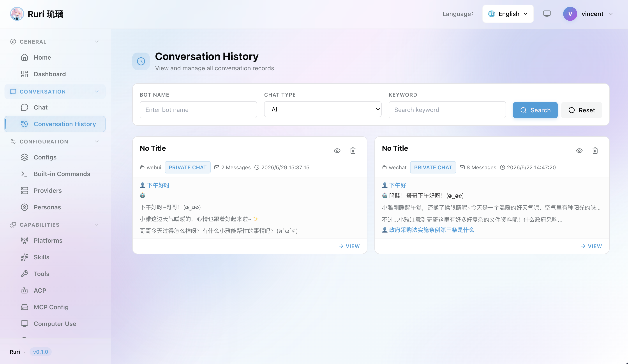Click the Tools wrench icon
Screen dimensions: 628x364
coord(25,274)
